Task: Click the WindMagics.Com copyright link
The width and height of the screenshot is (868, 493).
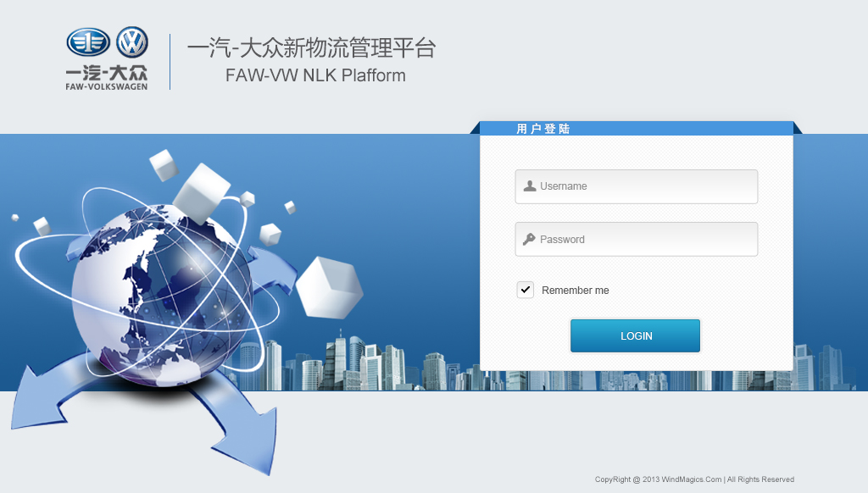Action: pos(692,479)
